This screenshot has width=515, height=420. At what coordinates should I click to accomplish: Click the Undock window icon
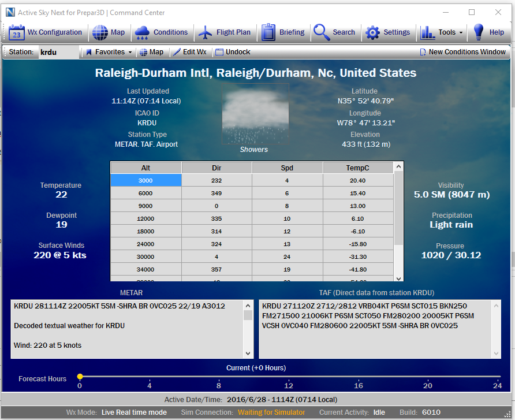[x=219, y=52]
